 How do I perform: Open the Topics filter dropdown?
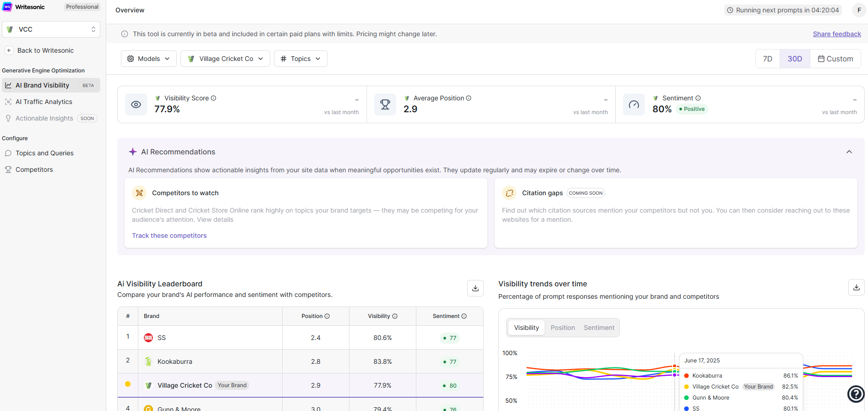(300, 59)
